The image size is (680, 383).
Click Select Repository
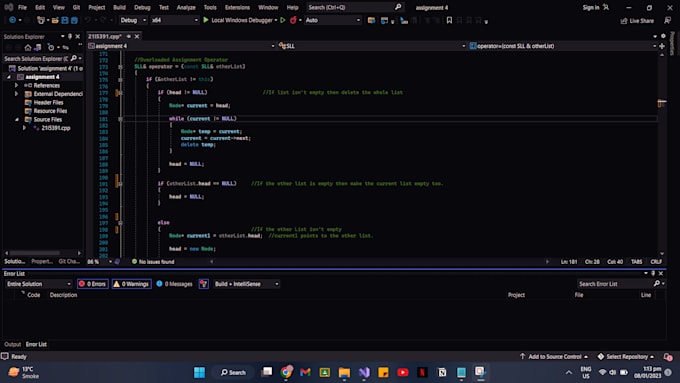[626, 357]
